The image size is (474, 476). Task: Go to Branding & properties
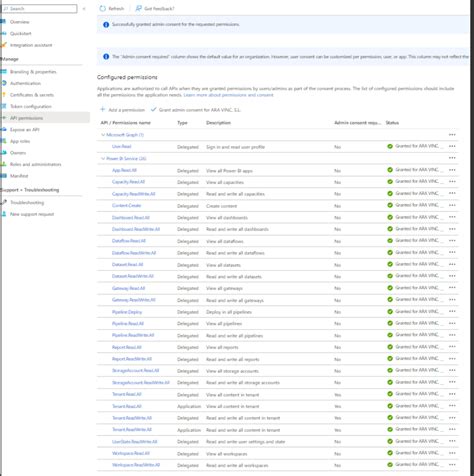(x=33, y=72)
